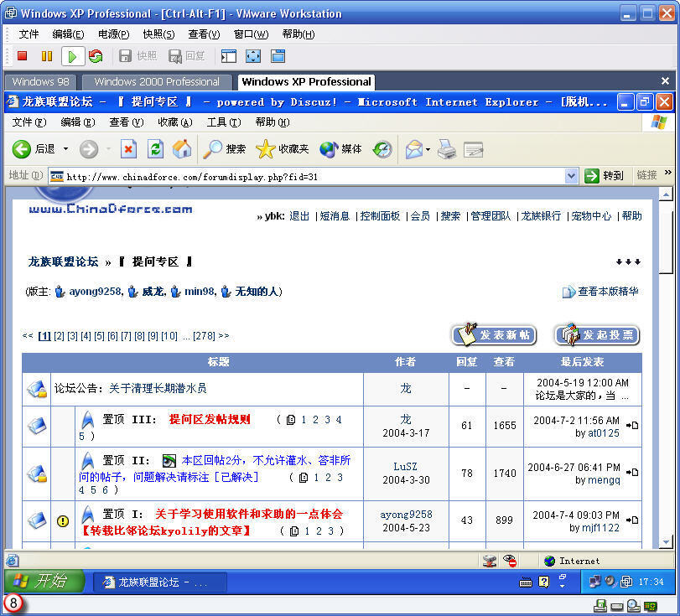Click the last-post arrow in the mjf1122 row

coord(632,520)
